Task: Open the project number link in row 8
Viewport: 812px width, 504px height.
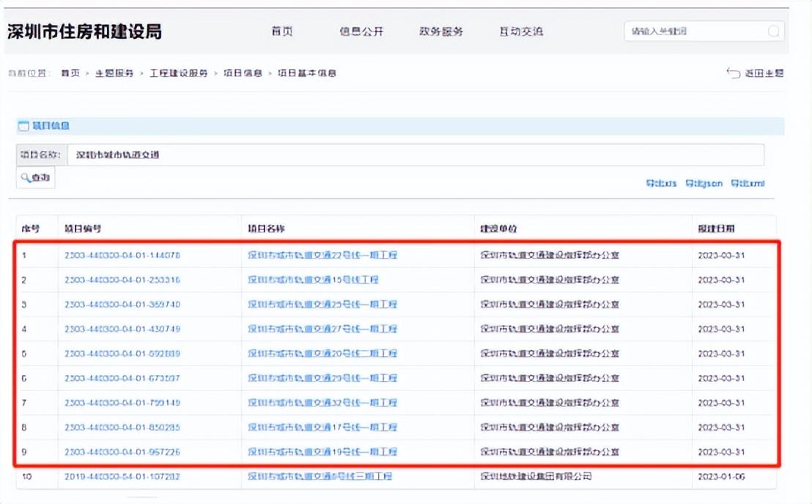Action: 122,427
